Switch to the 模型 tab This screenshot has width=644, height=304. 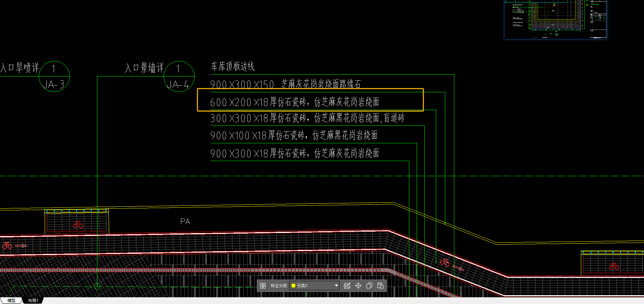pos(11,300)
